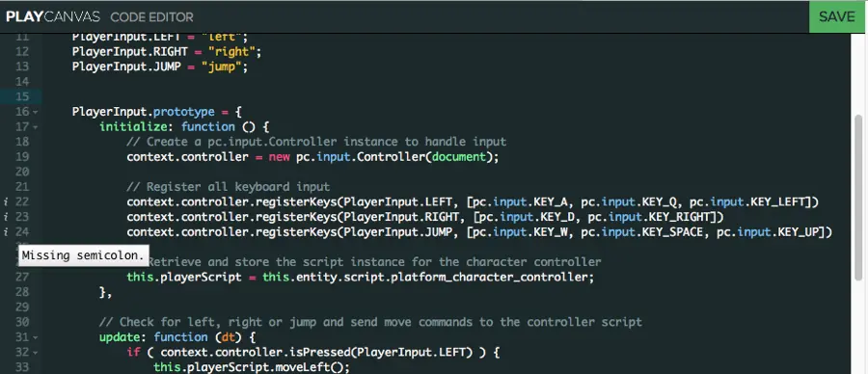Image resolution: width=868 pixels, height=374 pixels.
Task: Click empty line 14 number in gutter
Action: pyautogui.click(x=22, y=82)
